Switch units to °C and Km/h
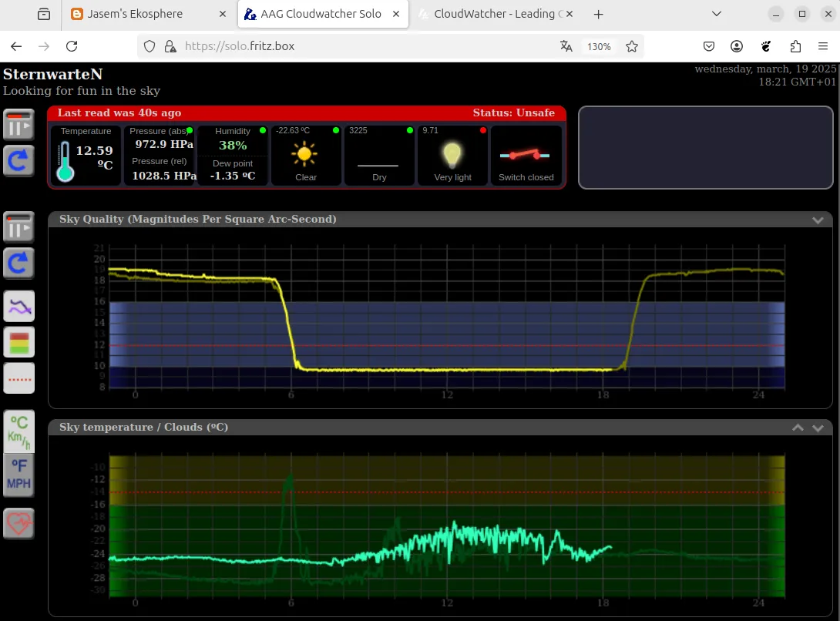Image resolution: width=840 pixels, height=621 pixels. (18, 432)
